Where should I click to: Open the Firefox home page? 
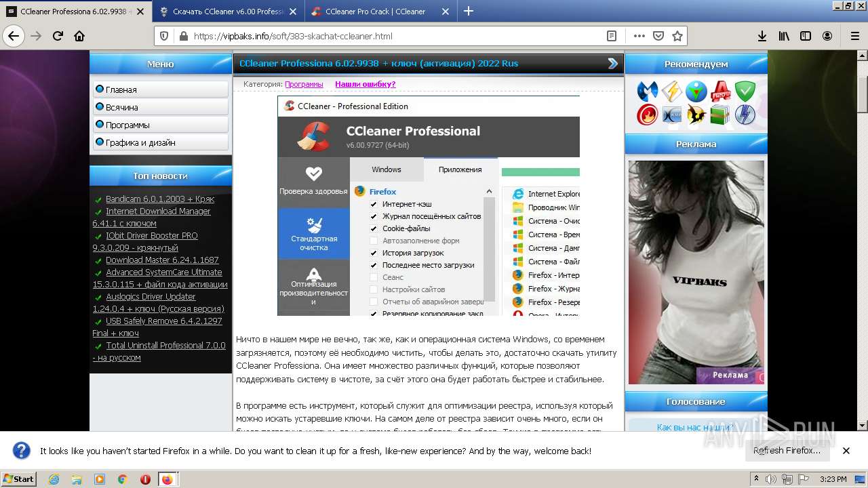click(x=79, y=36)
